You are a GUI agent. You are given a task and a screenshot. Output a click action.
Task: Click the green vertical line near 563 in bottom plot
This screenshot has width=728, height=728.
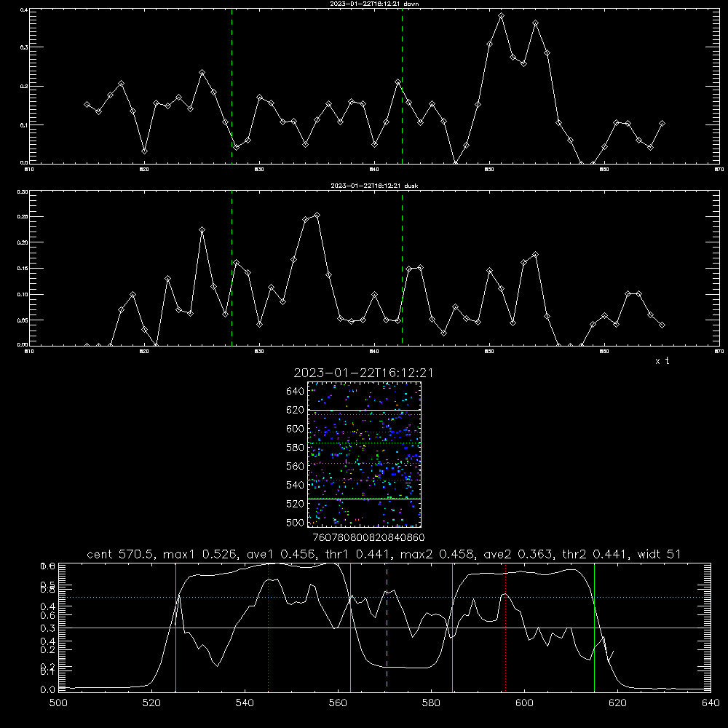[351, 628]
